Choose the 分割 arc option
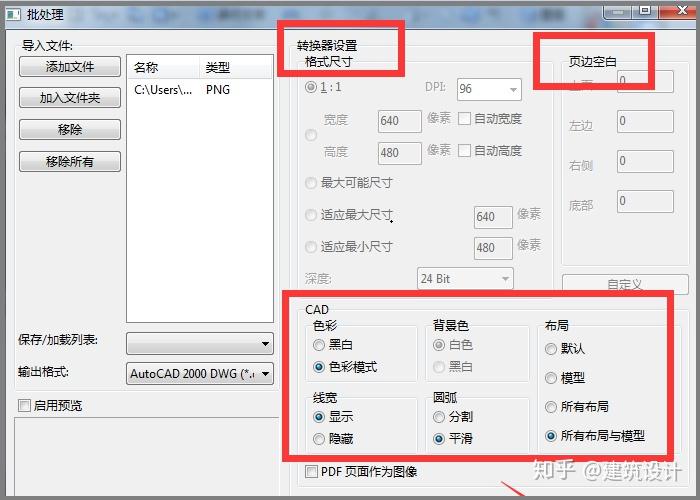The width and height of the screenshot is (700, 500). coord(439,417)
